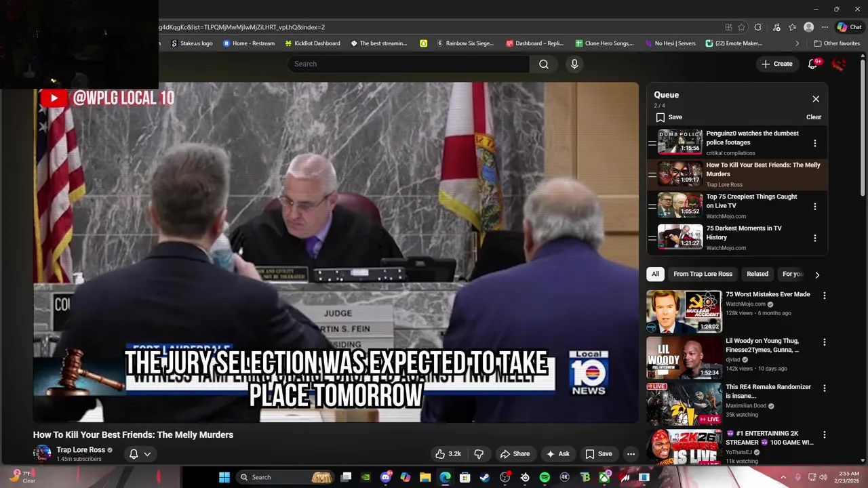The width and height of the screenshot is (868, 488).
Task: Close the Queue panel
Action: point(816,99)
